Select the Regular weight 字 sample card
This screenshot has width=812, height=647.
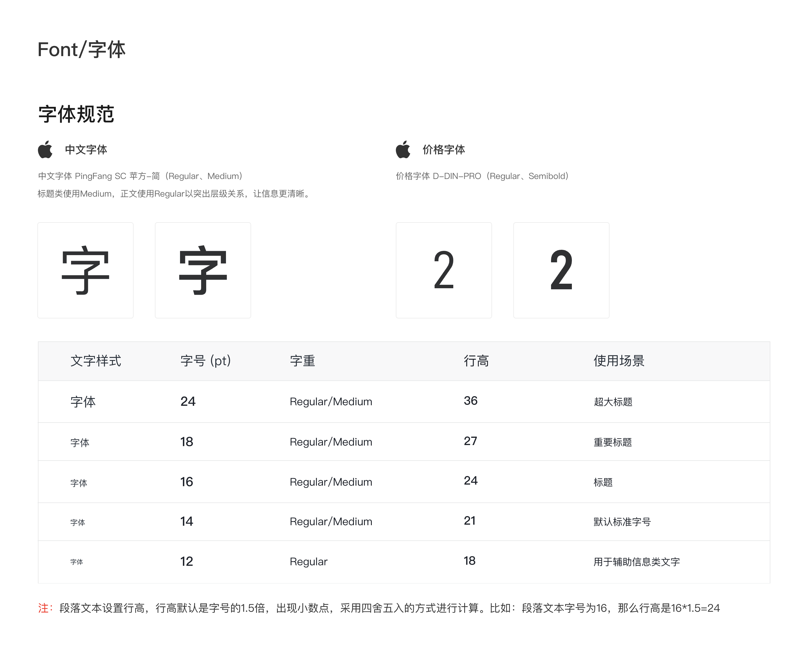(85, 270)
